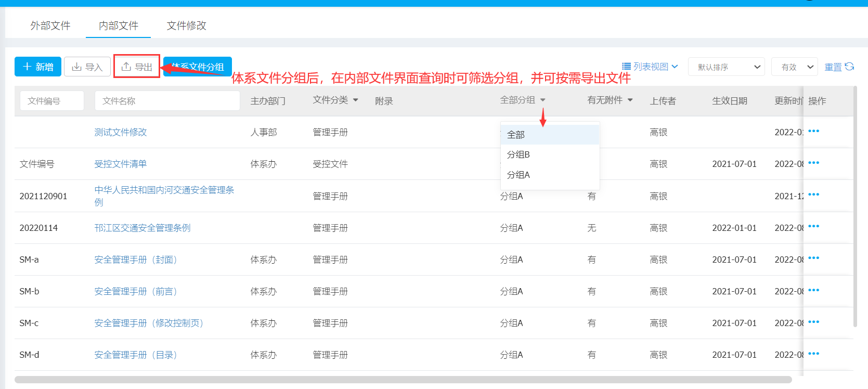Open the 有效 status dropdown
The image size is (868, 389).
tap(795, 67)
